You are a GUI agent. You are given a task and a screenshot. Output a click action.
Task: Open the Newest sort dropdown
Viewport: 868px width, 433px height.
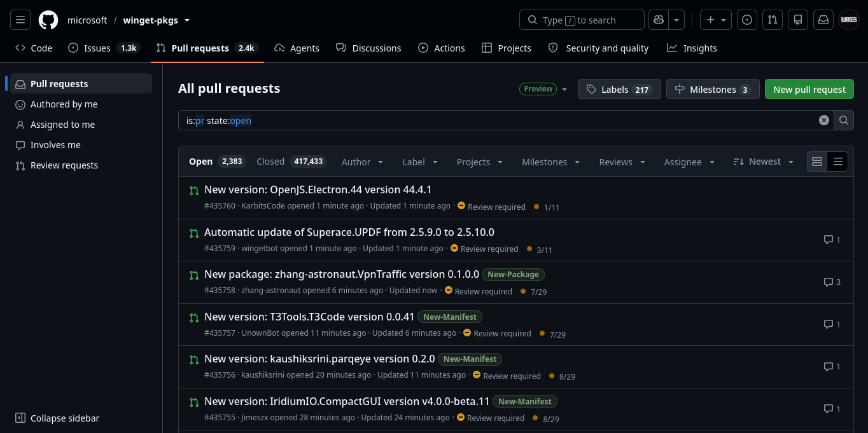tap(764, 162)
